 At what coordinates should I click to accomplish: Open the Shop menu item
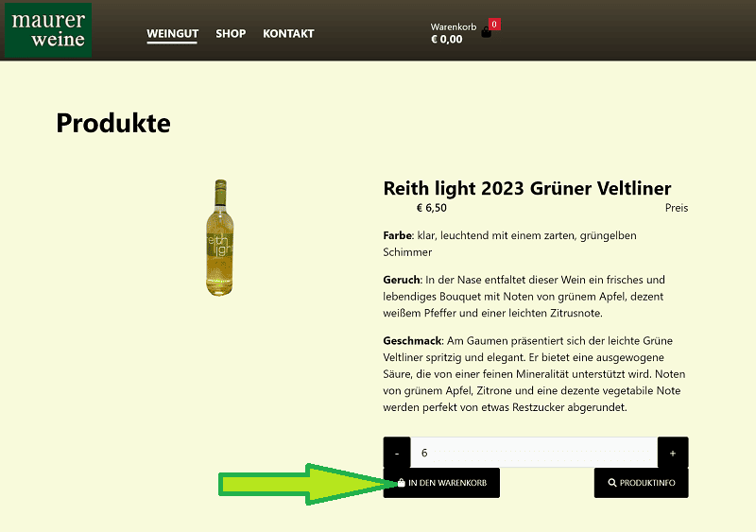231,34
